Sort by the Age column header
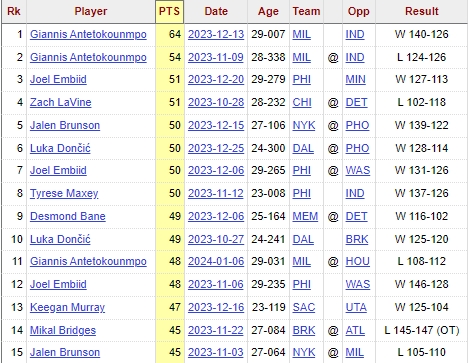This screenshot has width=468, height=363. (268, 11)
